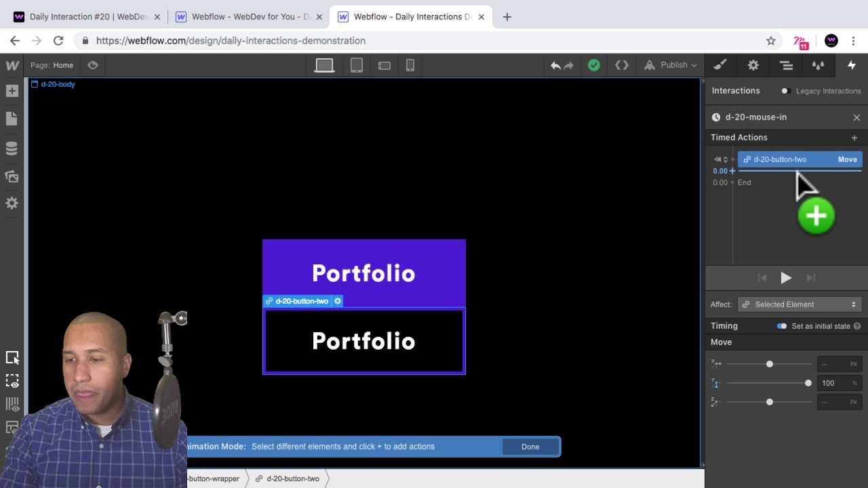The width and height of the screenshot is (868, 488).
Task: Bookmark this page with star icon
Action: click(771, 41)
